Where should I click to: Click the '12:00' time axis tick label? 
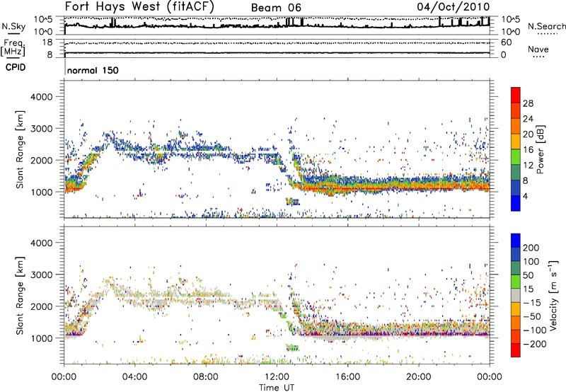[x=277, y=377]
